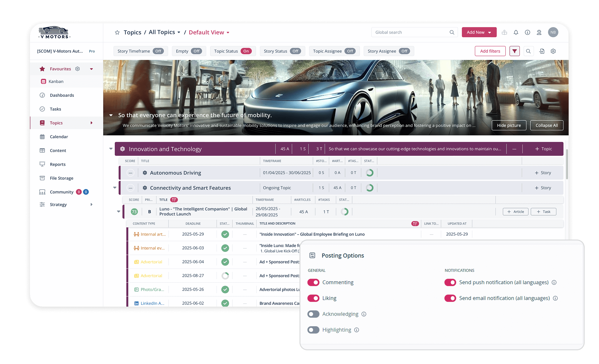599x364 pixels.
Task: Open the Kanban board from the sidebar
Action: pos(56,81)
